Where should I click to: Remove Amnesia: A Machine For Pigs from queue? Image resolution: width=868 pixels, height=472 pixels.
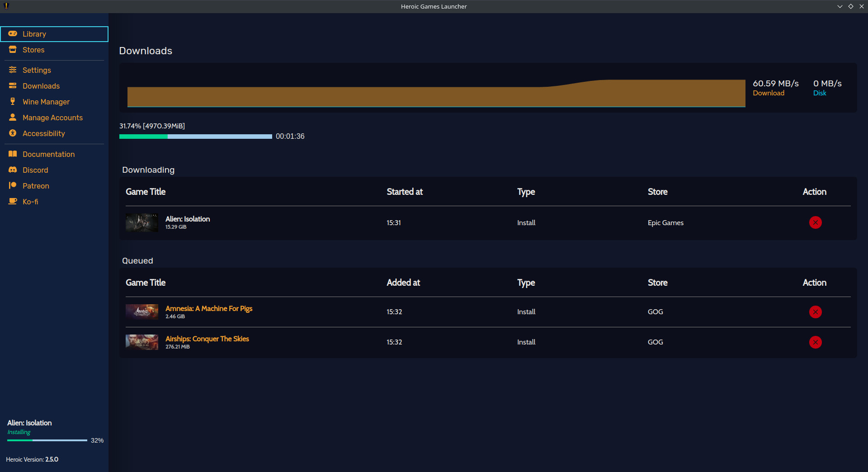(815, 312)
